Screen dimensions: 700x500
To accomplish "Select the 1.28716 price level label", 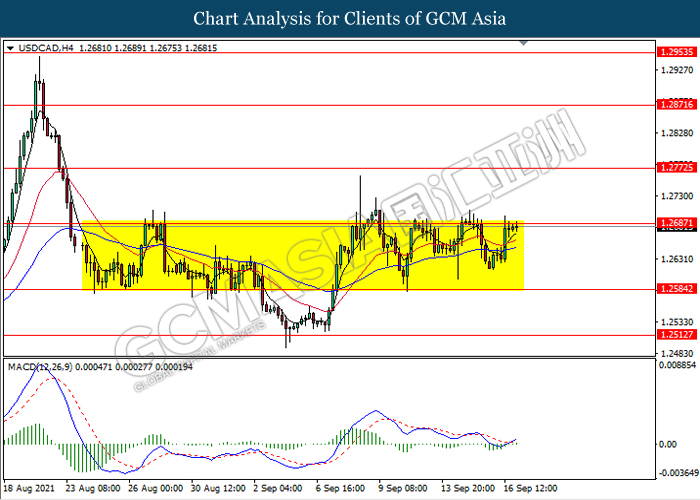I will pyautogui.click(x=677, y=104).
